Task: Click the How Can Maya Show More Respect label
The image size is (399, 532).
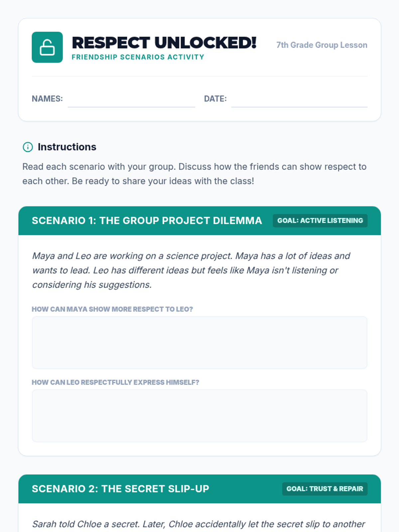Action: (112, 309)
